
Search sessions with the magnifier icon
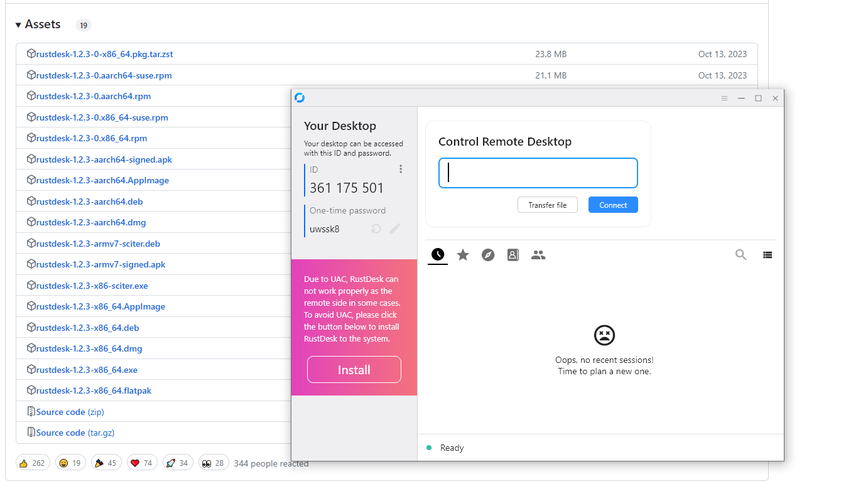tap(741, 254)
